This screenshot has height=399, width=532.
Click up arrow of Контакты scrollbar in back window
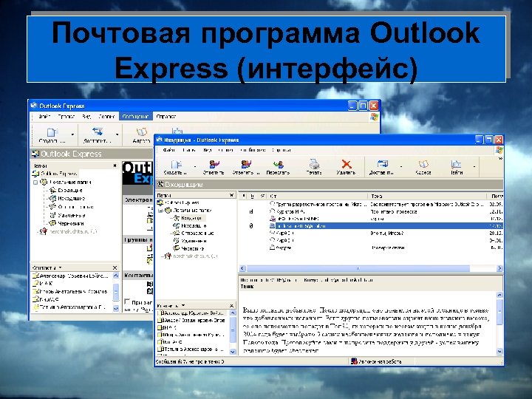[x=116, y=276]
